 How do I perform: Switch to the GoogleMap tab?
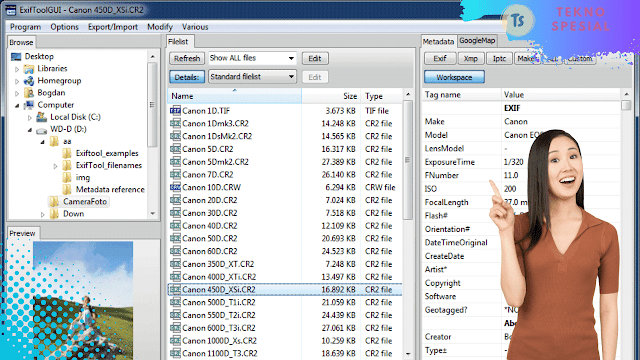(477, 40)
